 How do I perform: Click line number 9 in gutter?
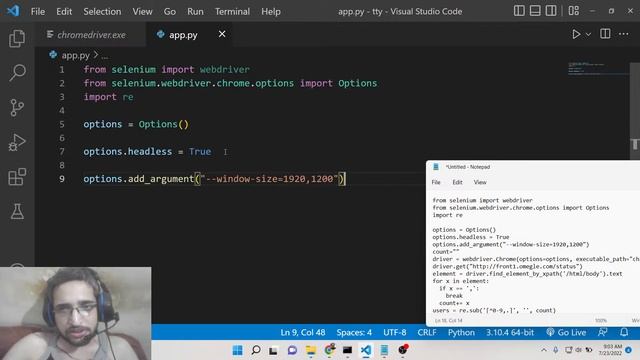[x=62, y=179]
